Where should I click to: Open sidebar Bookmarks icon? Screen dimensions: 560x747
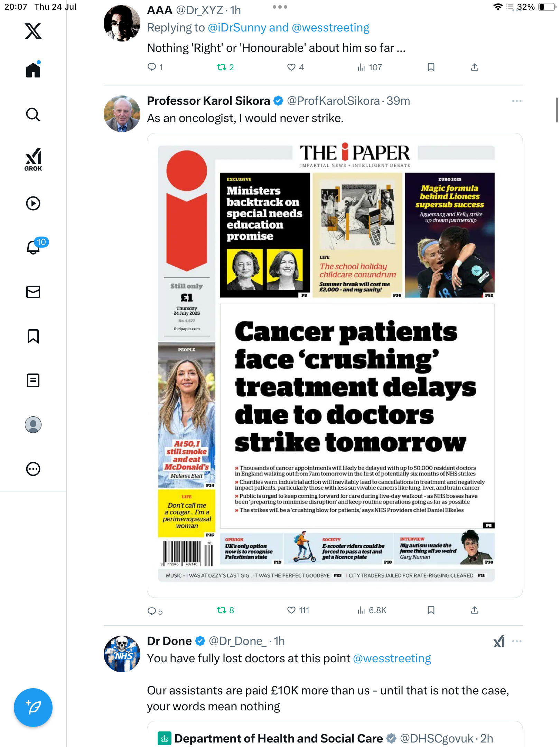[x=33, y=336]
